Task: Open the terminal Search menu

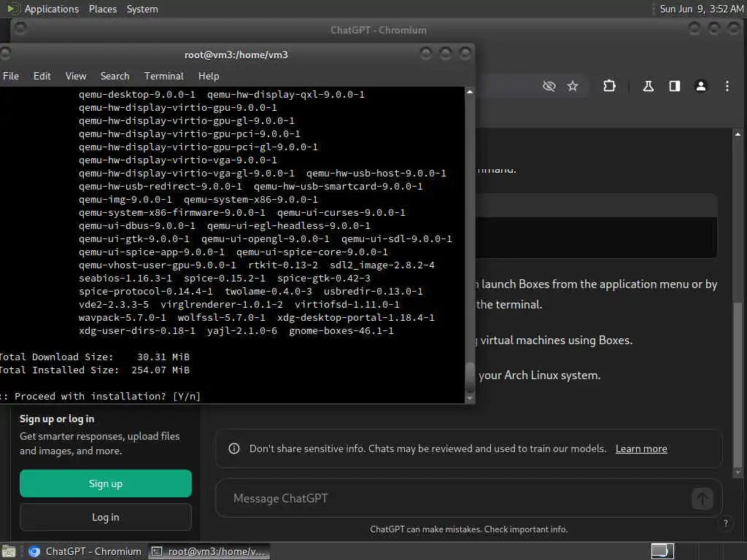Action: coord(115,76)
